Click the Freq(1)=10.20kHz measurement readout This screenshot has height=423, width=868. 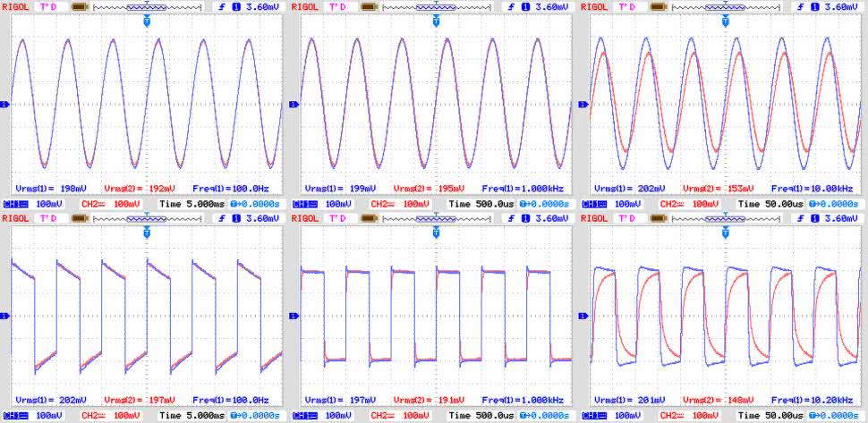pyautogui.click(x=810, y=400)
